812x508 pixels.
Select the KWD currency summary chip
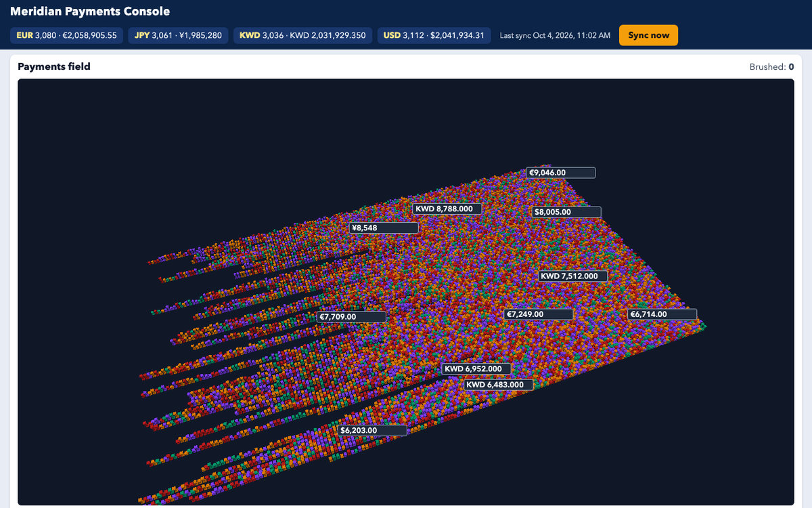tap(302, 35)
